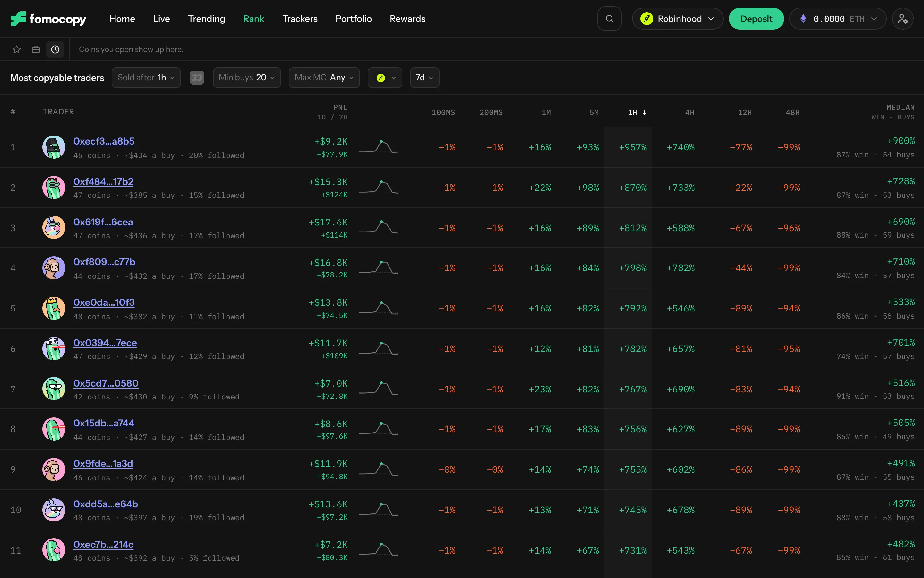
Task: Open the Trackers tab
Action: 300,19
